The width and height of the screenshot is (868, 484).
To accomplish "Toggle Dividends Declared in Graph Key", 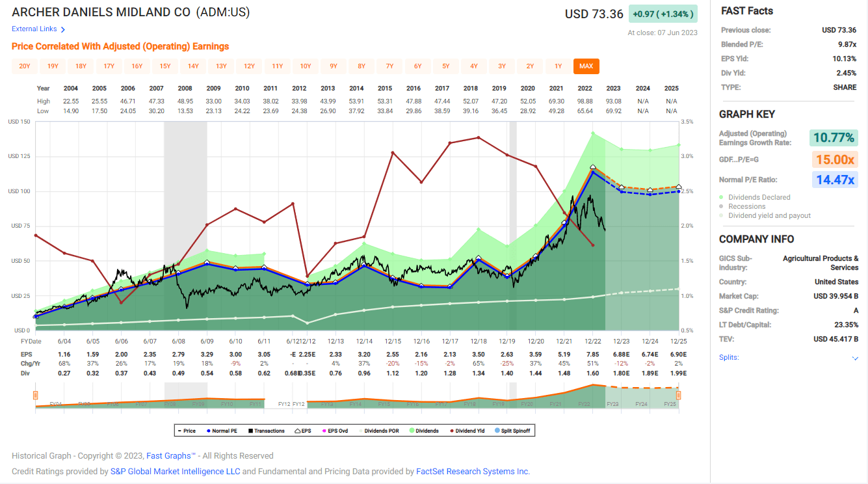I will point(755,197).
